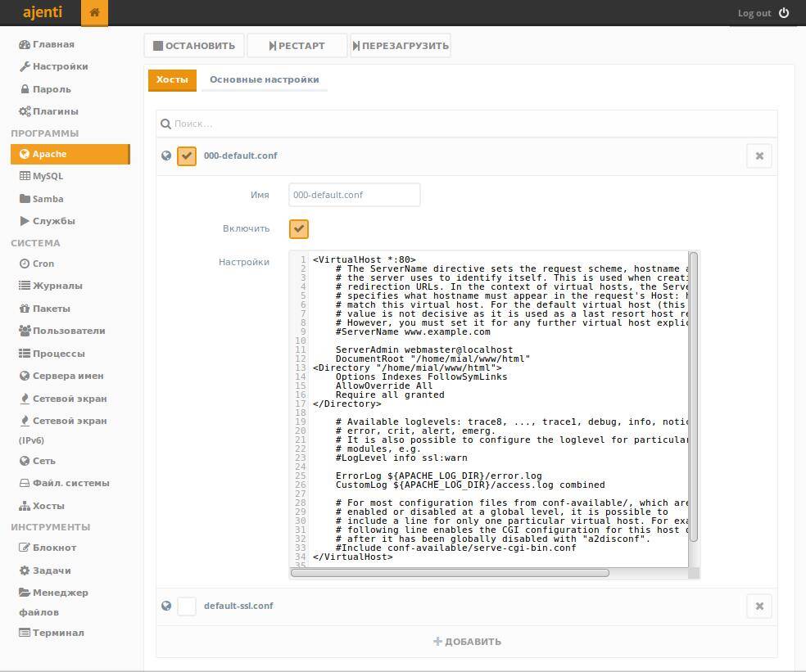Screen dimensions: 806x672
Task: Open Блокнот tool in sidebar
Action: coord(54,548)
